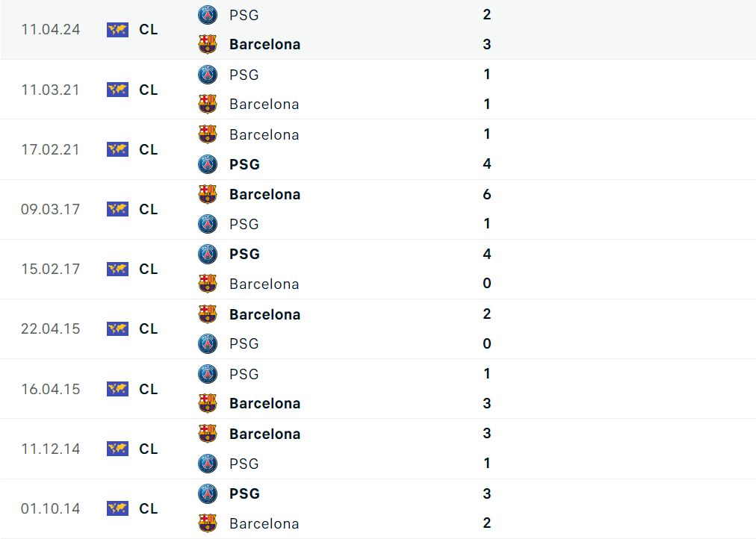This screenshot has width=756, height=539.
Task: Click the PSG name in 11.12.14 match
Action: (244, 464)
